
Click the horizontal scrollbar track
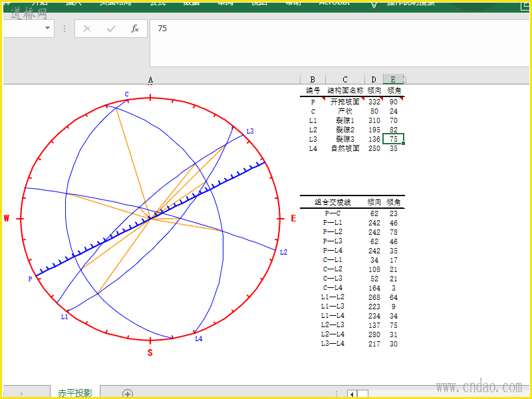399,394
